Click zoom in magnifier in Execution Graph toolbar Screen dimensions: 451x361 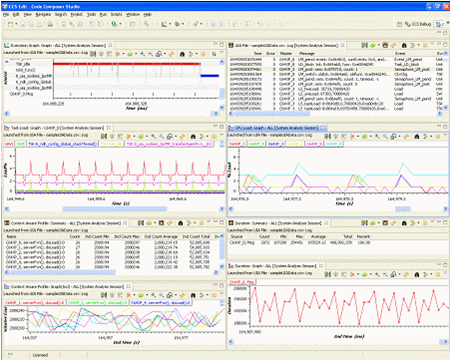(143, 54)
